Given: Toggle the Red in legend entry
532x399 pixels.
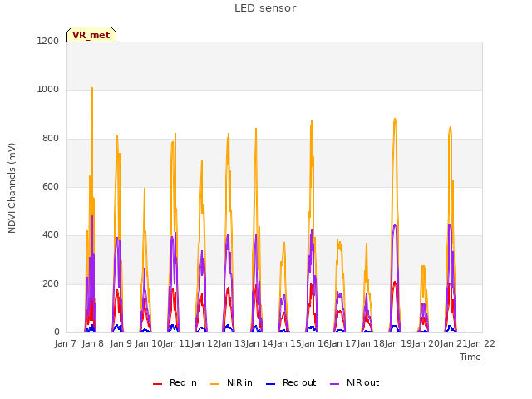Looking at the screenshot, I should [x=175, y=382].
